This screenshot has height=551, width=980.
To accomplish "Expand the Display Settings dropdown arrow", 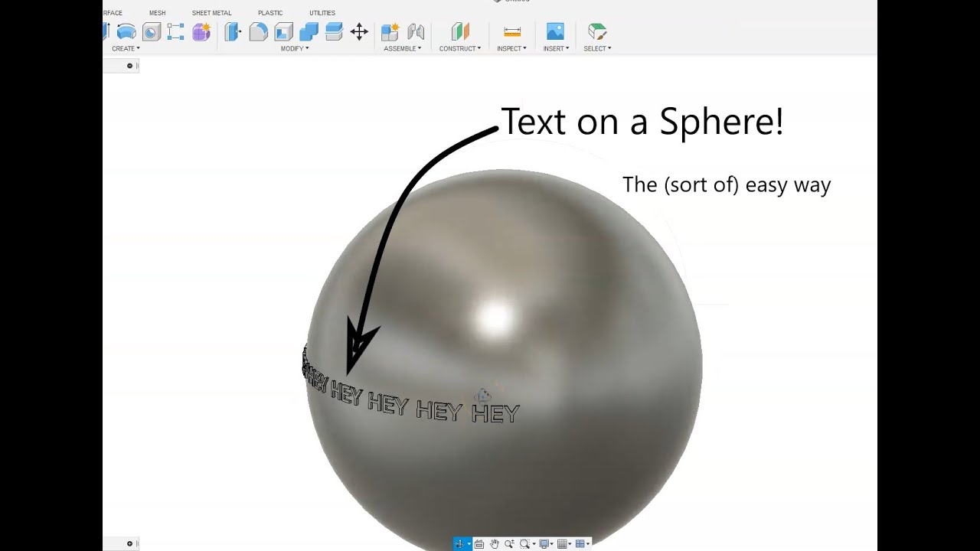I will pos(552,544).
